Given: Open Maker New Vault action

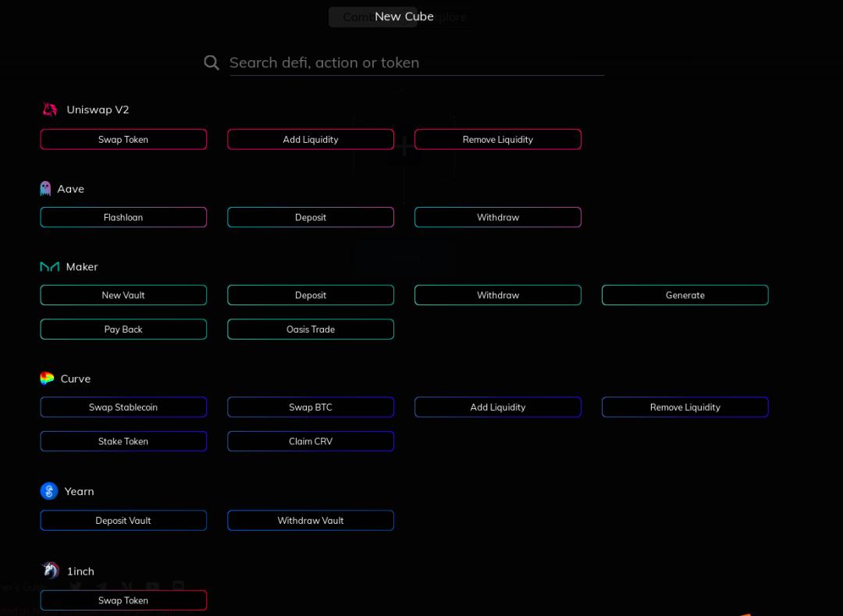Looking at the screenshot, I should point(123,295).
